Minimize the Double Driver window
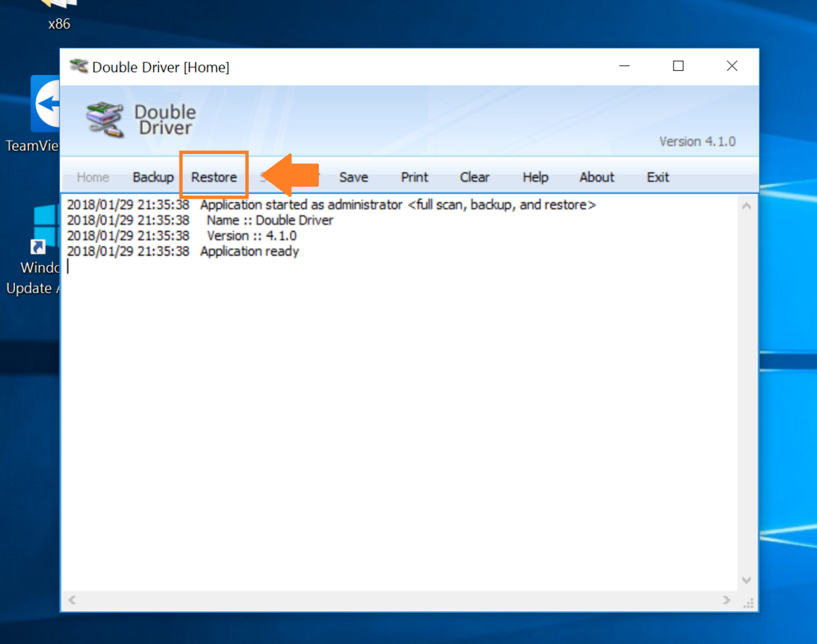817x644 pixels. point(624,66)
